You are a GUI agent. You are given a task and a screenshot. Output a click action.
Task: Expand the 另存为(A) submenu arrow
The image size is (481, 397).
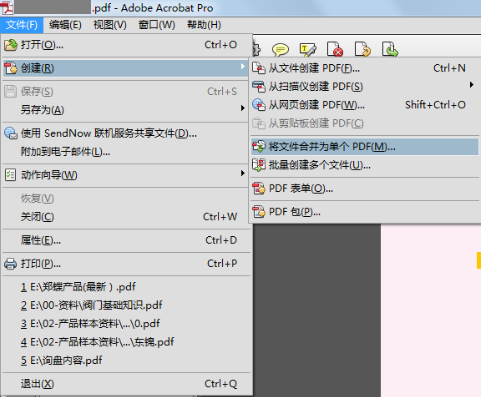point(243,108)
